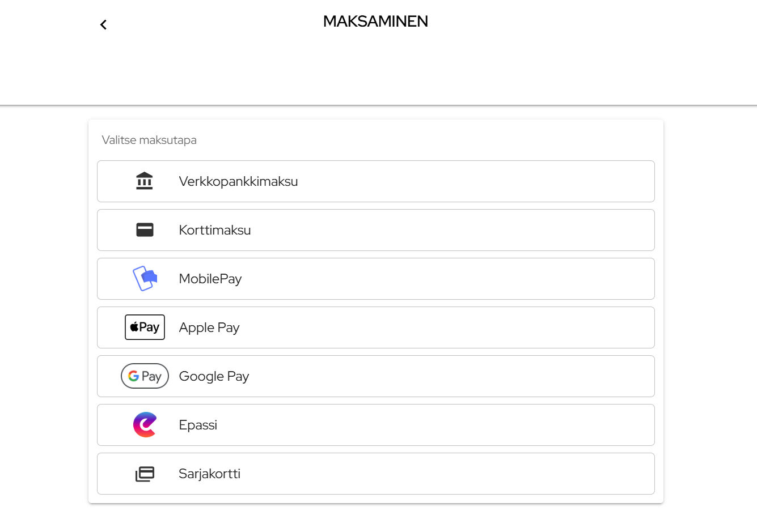
Task: Click the MAKSAMINEN page heading
Action: tap(375, 22)
